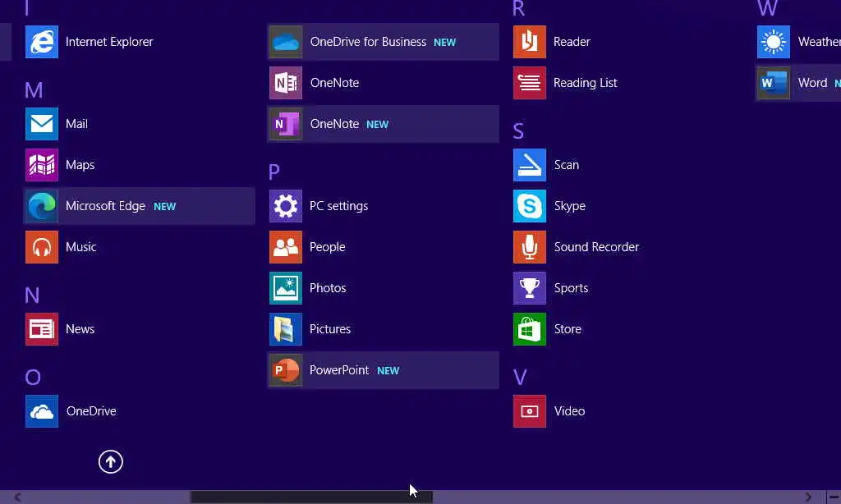Click the up arrow to return to Start
841x504 pixels.
(x=111, y=461)
